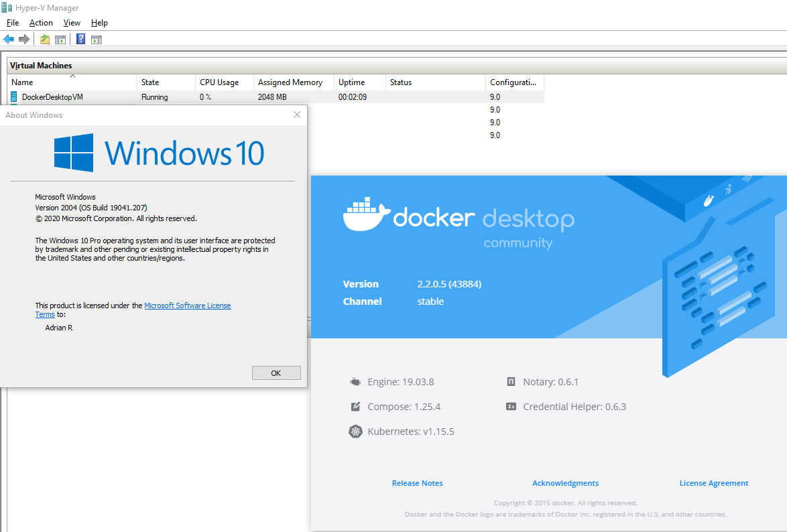Select the DockerDesktopVM row name
787x532 pixels.
tap(52, 97)
